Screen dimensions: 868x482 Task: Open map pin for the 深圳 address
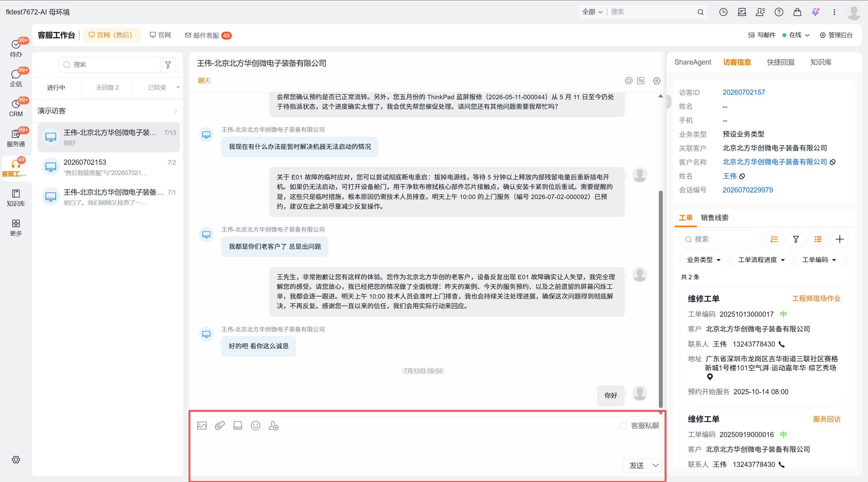tap(710, 377)
